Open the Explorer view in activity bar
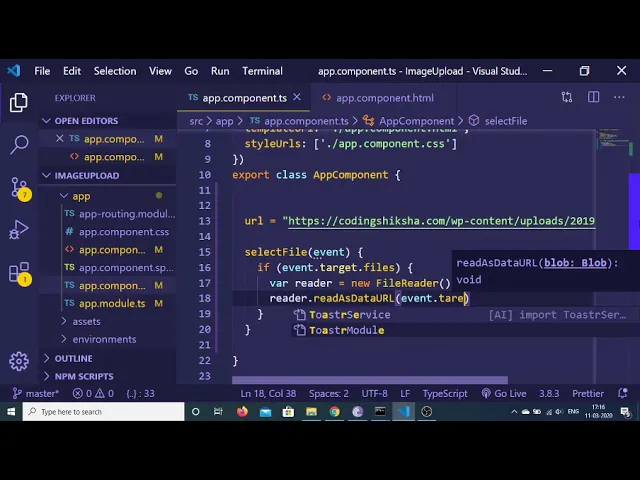 pyautogui.click(x=18, y=102)
